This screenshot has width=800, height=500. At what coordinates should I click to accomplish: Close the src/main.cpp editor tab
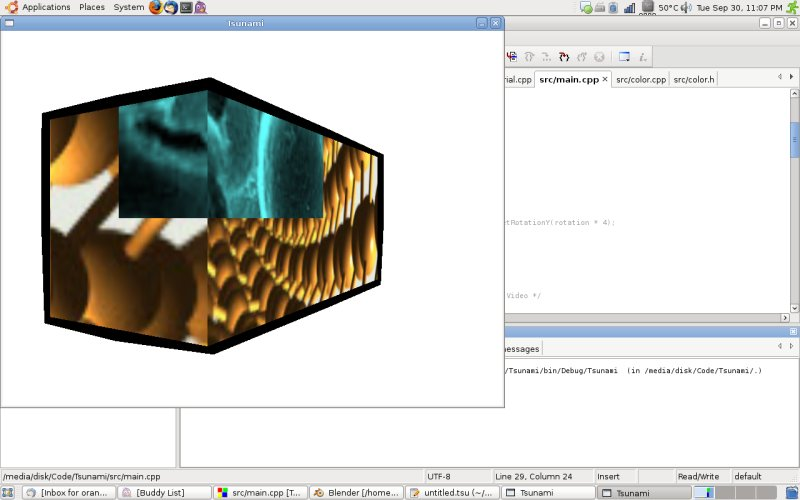tap(605, 79)
